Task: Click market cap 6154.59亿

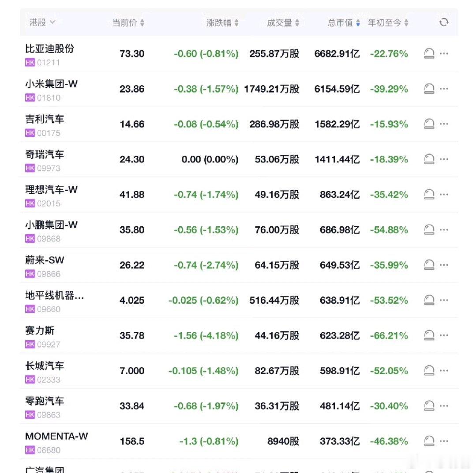Action: tap(337, 89)
